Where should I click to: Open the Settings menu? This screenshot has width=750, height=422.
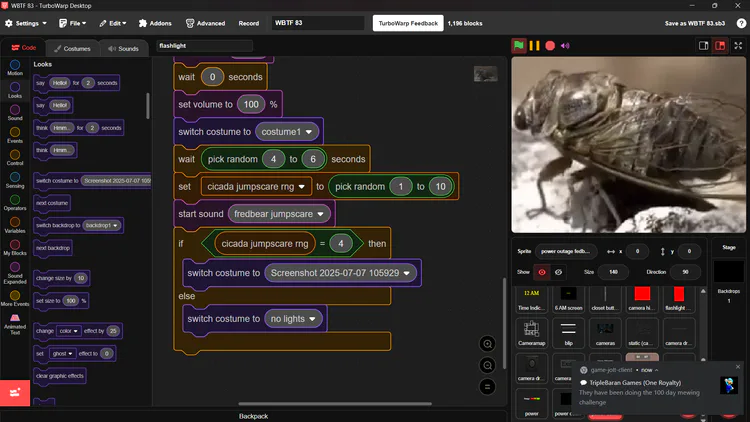point(26,23)
